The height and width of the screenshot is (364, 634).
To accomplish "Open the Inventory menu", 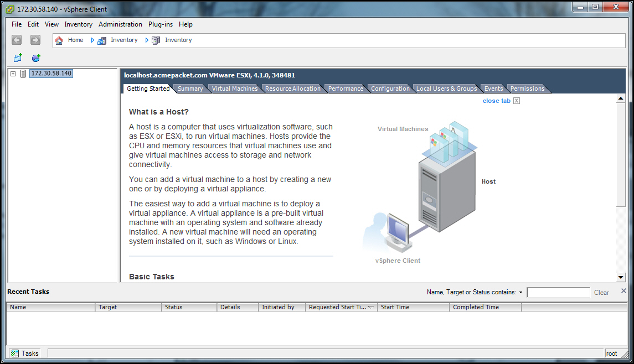I will tap(79, 24).
